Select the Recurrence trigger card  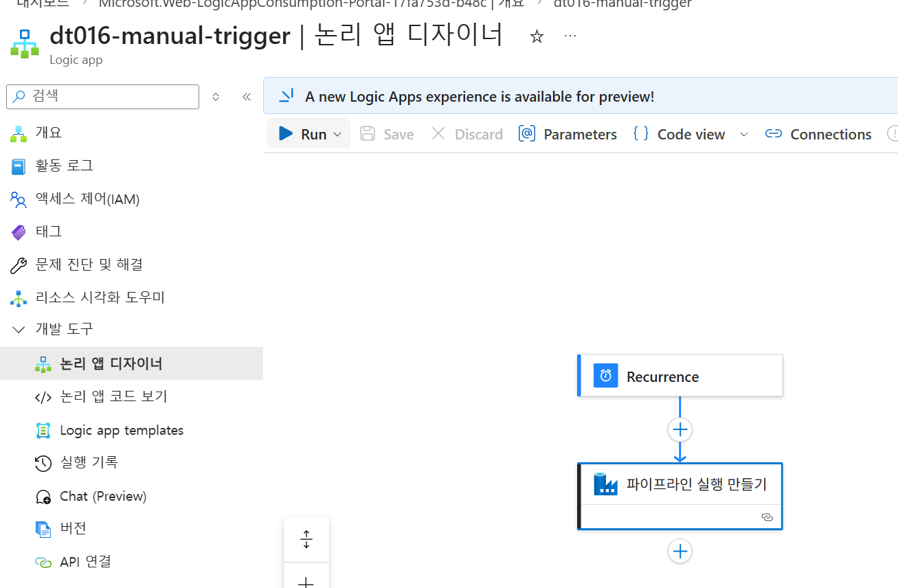[x=680, y=376]
